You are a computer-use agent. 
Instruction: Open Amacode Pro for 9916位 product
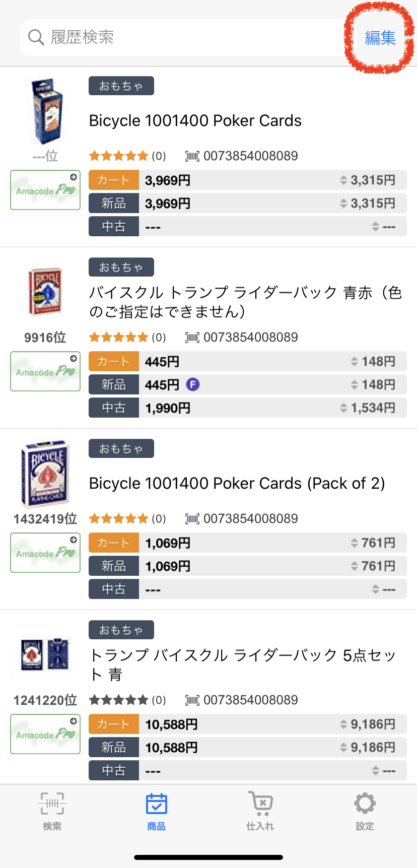pos(45,371)
